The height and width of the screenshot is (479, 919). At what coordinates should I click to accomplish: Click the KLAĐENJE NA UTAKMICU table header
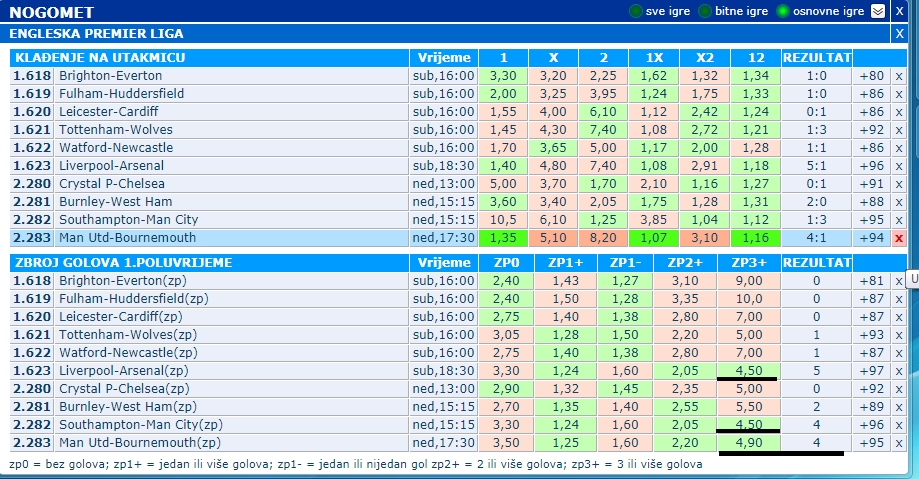coord(209,57)
